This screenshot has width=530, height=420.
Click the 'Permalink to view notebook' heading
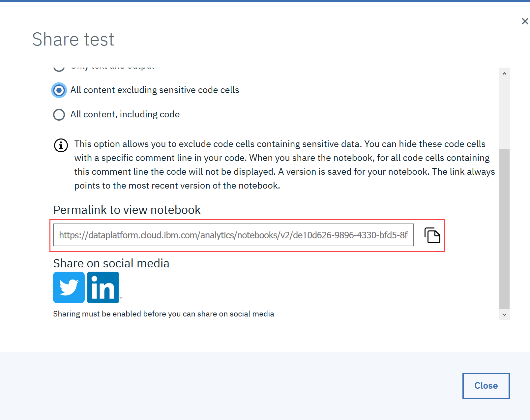pyautogui.click(x=127, y=210)
